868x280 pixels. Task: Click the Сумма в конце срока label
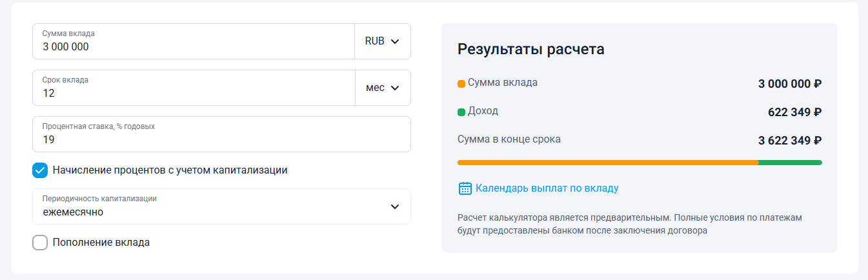click(509, 139)
